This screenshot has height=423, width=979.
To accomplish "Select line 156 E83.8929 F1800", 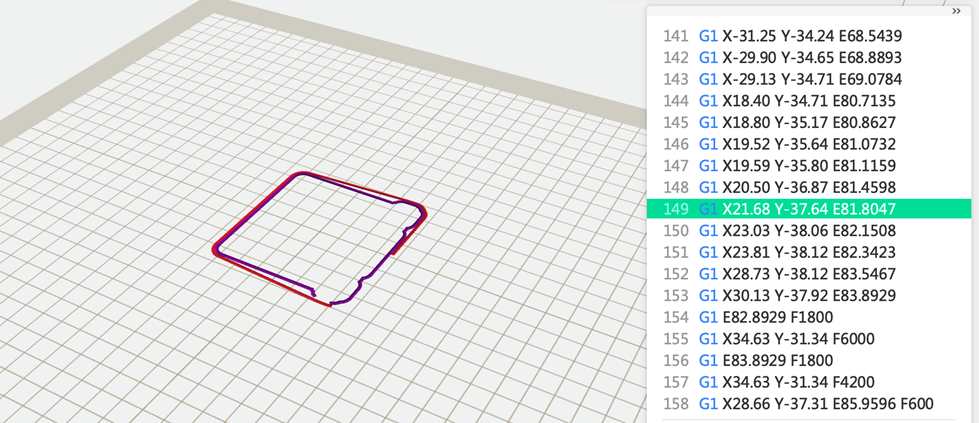I will click(x=809, y=360).
